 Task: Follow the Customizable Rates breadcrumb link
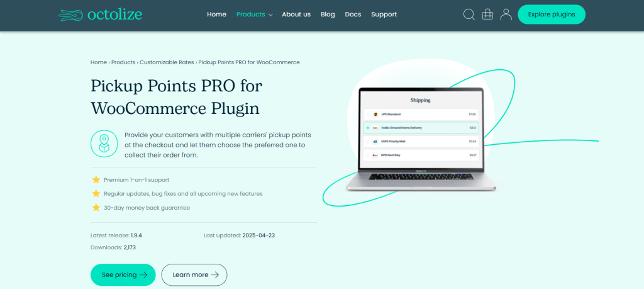point(166,62)
